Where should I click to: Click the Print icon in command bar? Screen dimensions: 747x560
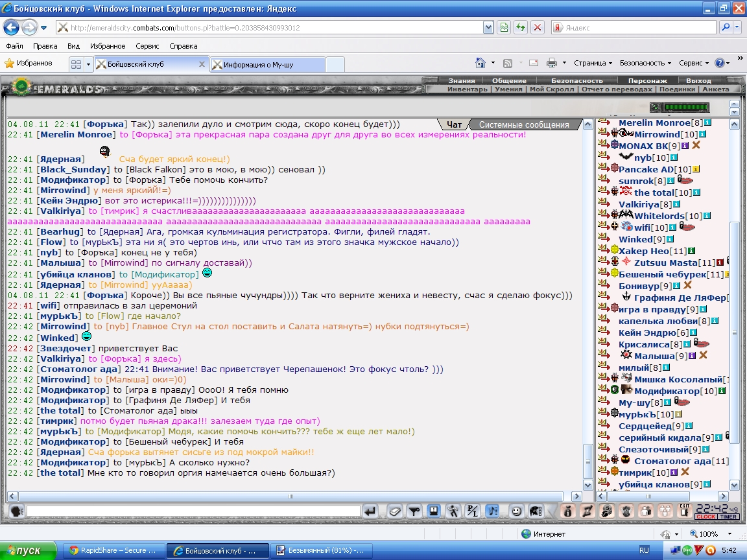pos(552,63)
